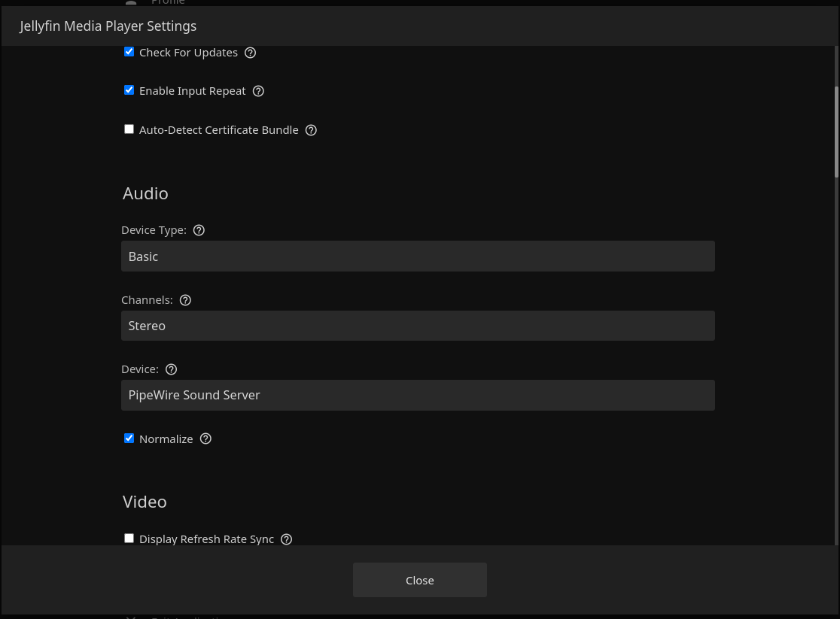Viewport: 840px width, 619px height.
Task: Expand the Channels dropdown set to Stereo
Action: click(418, 326)
